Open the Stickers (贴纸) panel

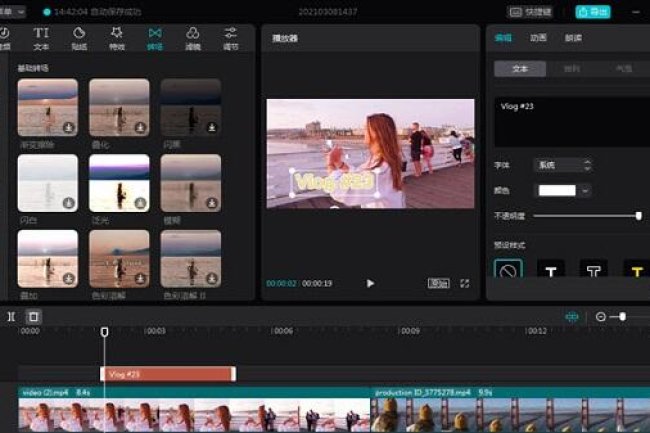(79, 38)
